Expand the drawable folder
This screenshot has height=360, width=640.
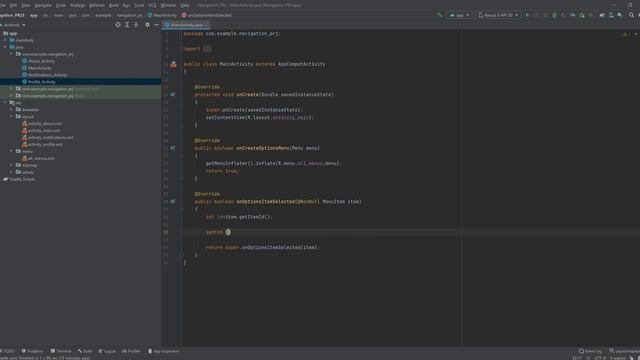11,109
